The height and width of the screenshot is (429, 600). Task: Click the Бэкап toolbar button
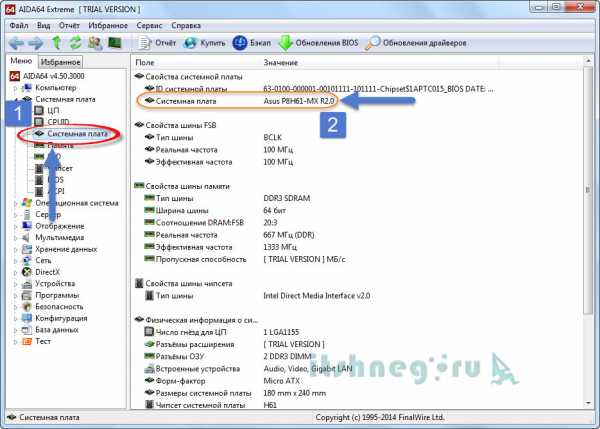(x=251, y=43)
